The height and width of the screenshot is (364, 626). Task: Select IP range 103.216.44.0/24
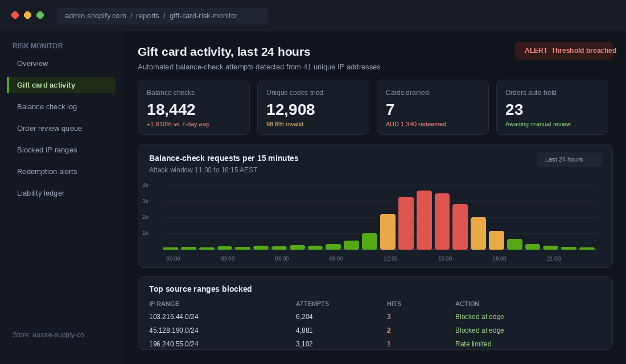point(174,316)
